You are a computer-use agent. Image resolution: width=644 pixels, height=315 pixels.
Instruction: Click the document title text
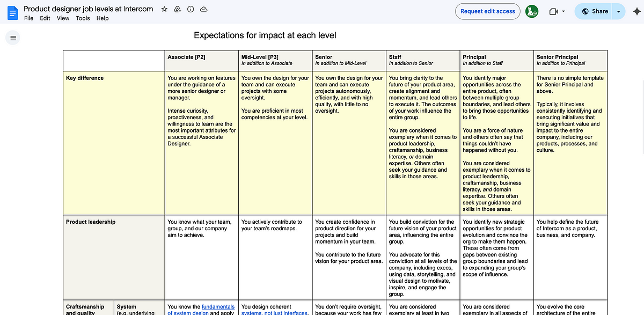click(x=88, y=9)
